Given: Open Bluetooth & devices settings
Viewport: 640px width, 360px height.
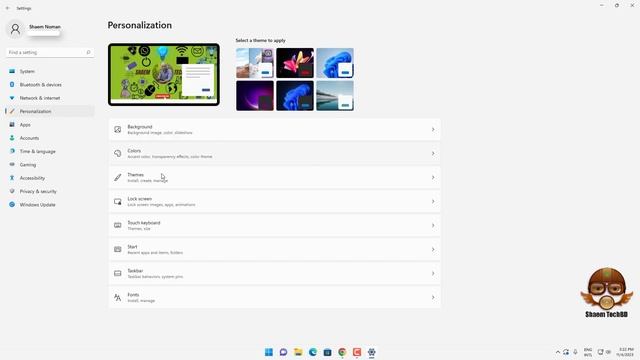Looking at the screenshot, I should coord(50,84).
